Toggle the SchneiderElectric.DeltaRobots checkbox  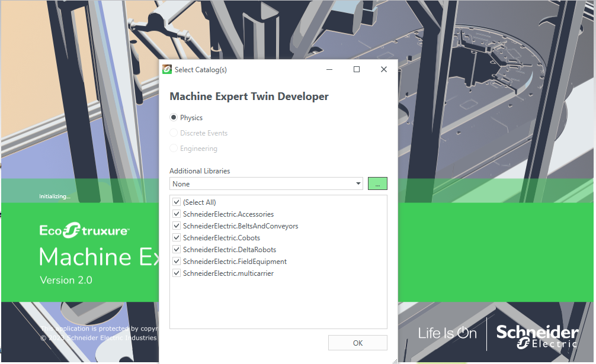(177, 249)
